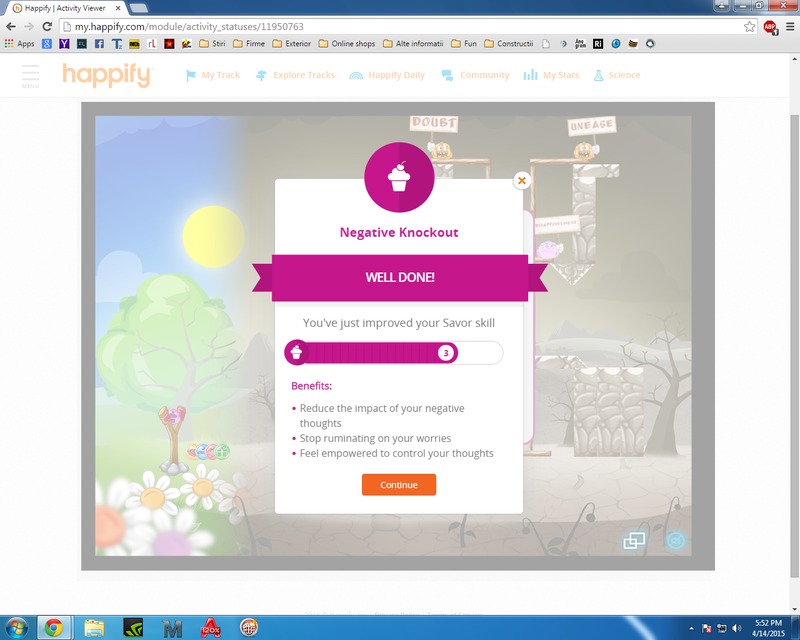The height and width of the screenshot is (640, 800).
Task: Click the Adblock Plus extension icon
Action: tap(770, 27)
